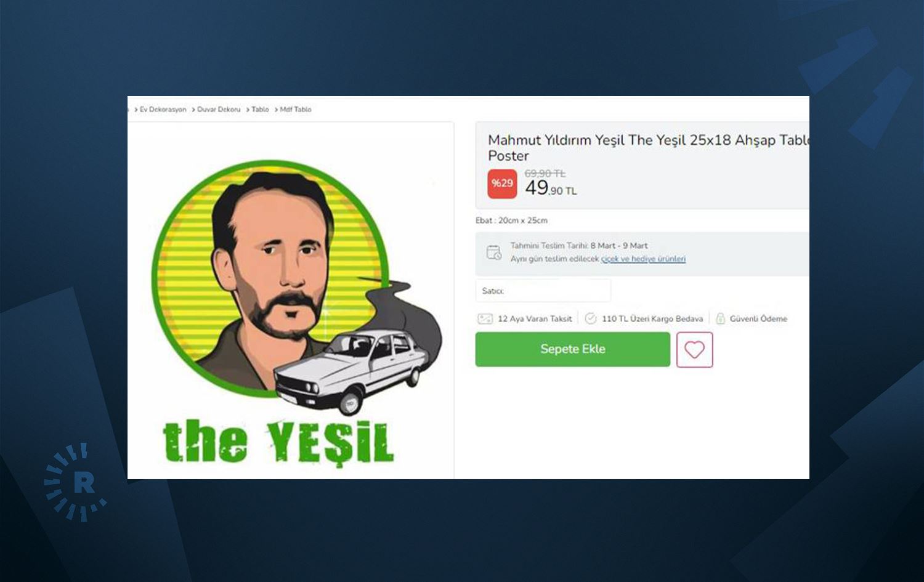
Task: Open the Ev Dekorasyon breadcrumb
Action: (163, 110)
